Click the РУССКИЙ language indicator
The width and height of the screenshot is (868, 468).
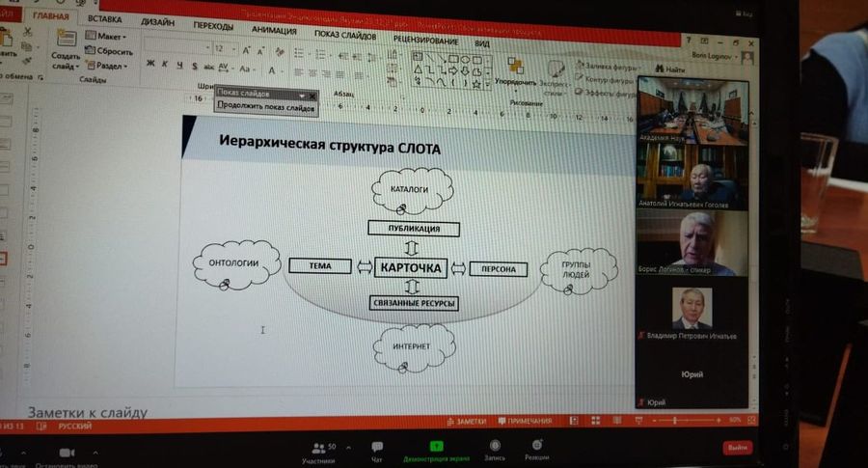[74, 426]
